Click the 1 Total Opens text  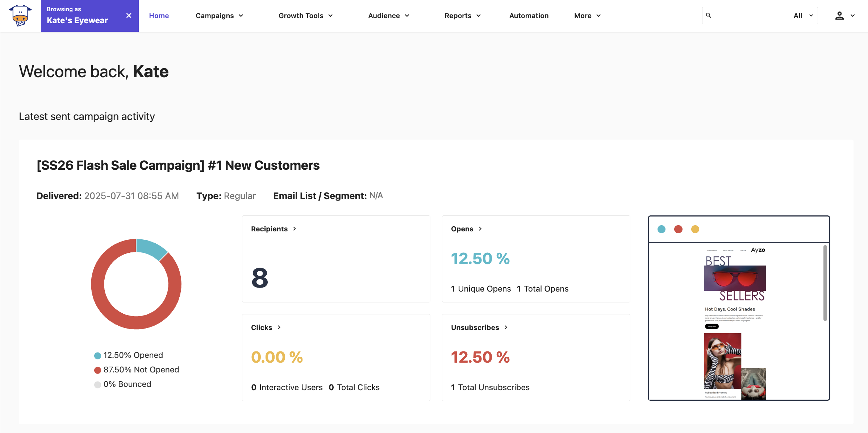click(x=542, y=289)
